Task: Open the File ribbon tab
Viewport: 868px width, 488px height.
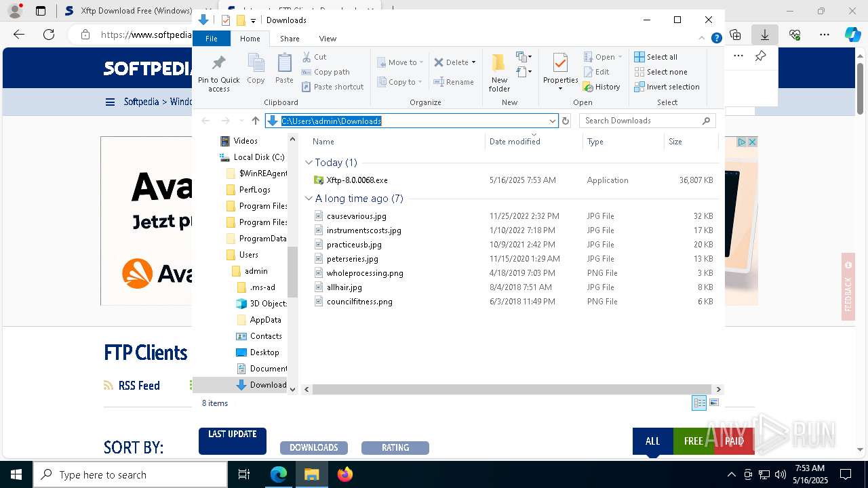Action: point(212,39)
